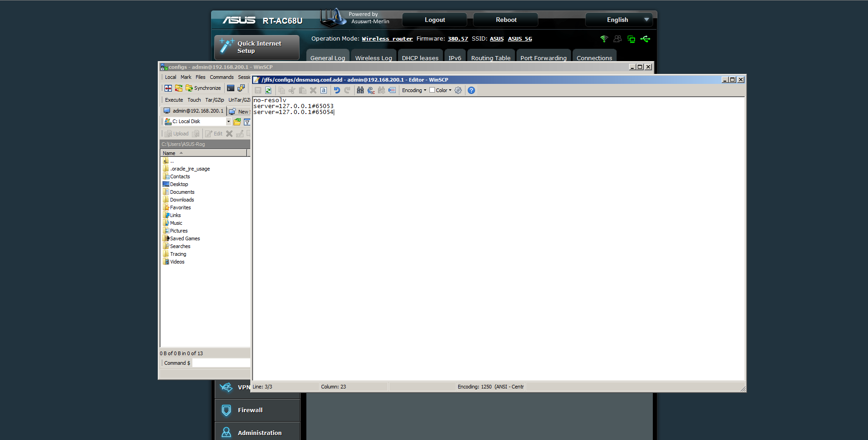The height and width of the screenshot is (440, 868).
Task: Open the Commands menu in WinSCP
Action: click(x=222, y=77)
